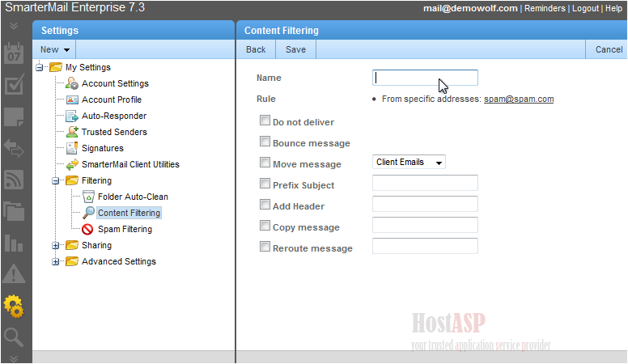The image size is (628, 364).
Task: Select Spam Filtering in the tree
Action: 125,229
